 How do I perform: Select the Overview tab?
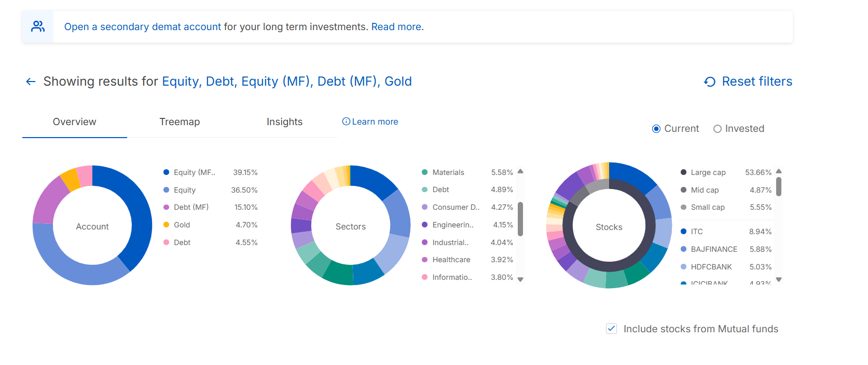(74, 122)
